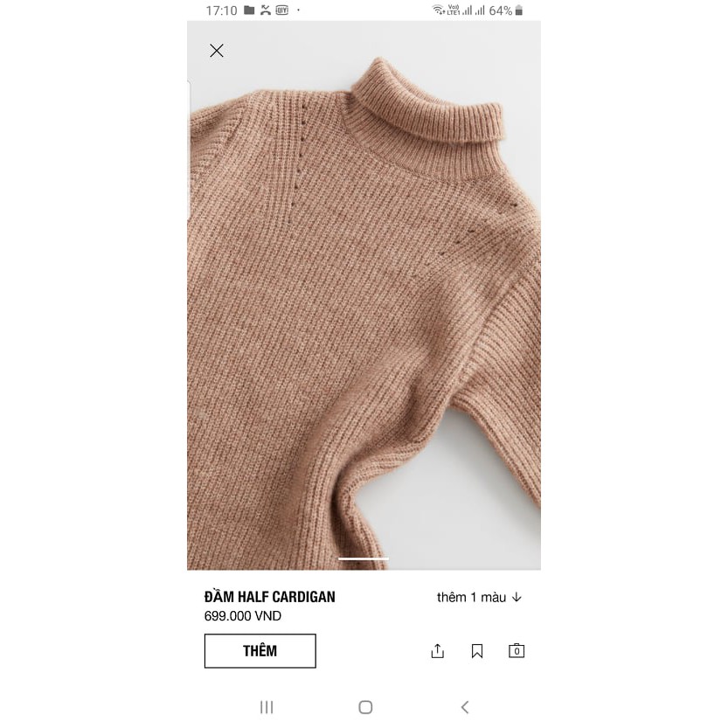Tap the brown turtleneck sweater photo
The image size is (728, 728).
pyautogui.click(x=364, y=295)
